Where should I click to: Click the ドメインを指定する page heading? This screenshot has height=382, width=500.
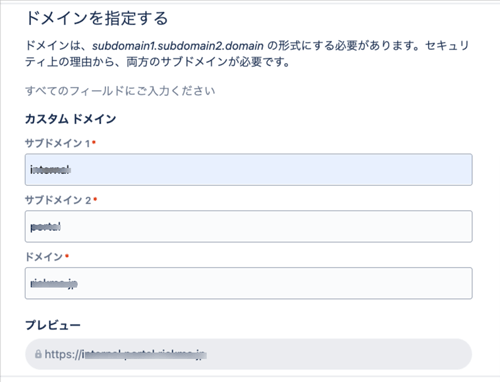[x=97, y=18]
